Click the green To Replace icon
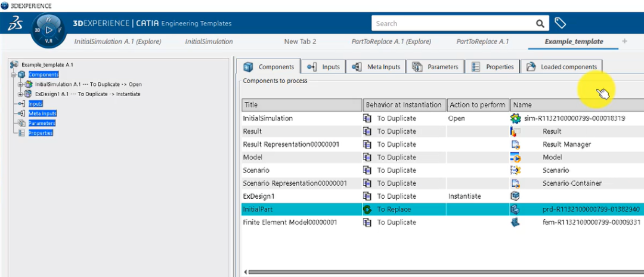 [368, 210]
